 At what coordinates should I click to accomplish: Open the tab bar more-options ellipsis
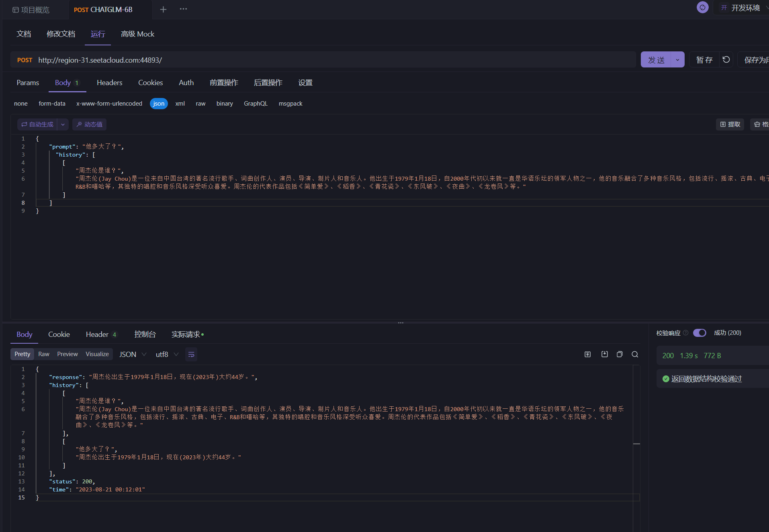[x=183, y=9]
